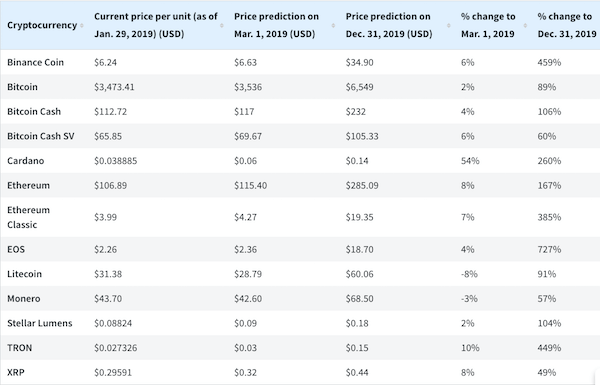
Task: Select the Bitcoin Cash SV entry
Action: [41, 136]
